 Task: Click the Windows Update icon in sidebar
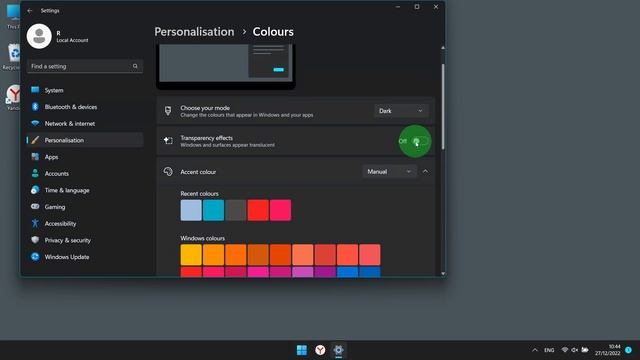tap(35, 257)
